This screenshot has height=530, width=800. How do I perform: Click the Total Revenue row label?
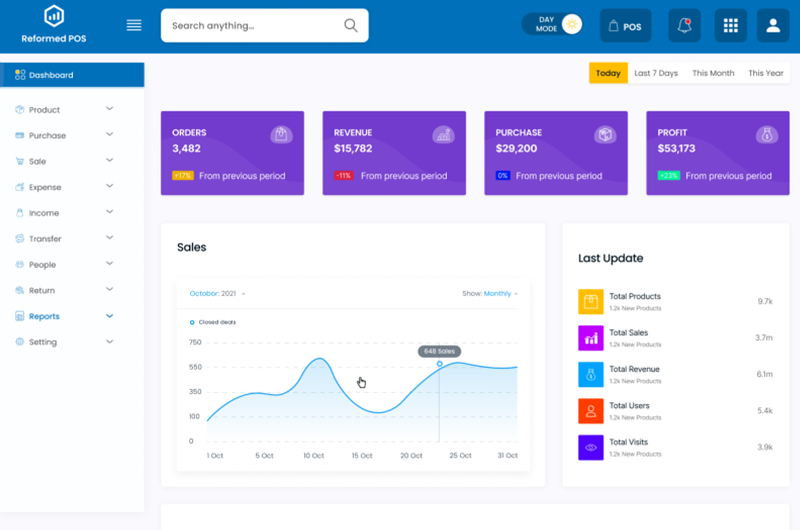click(634, 369)
